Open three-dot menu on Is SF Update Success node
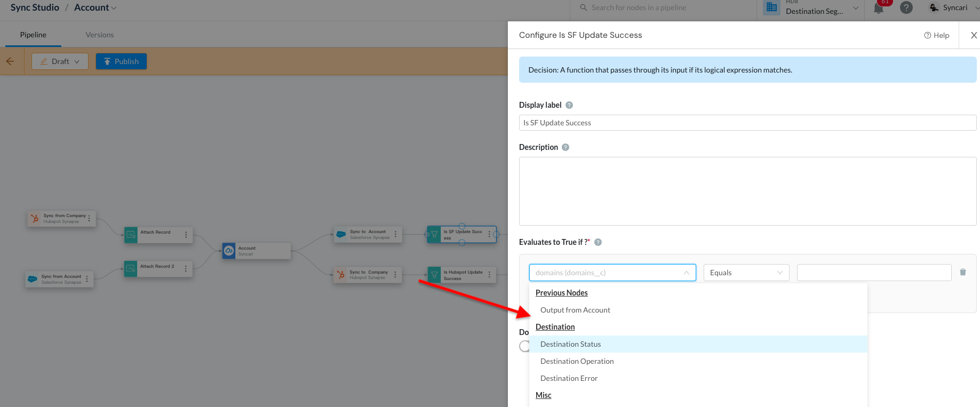The width and height of the screenshot is (980, 407). pos(489,234)
